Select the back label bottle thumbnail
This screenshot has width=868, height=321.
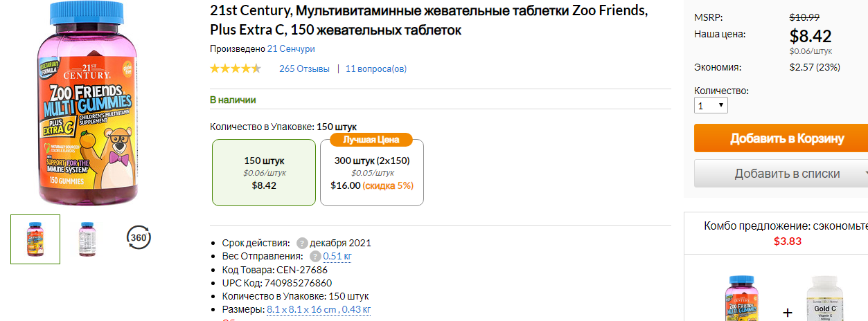(x=87, y=239)
